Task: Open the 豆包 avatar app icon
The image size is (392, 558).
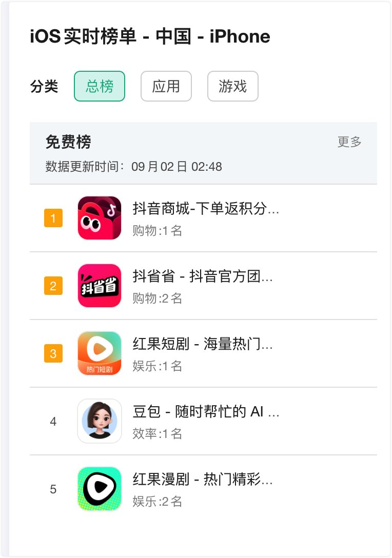Action: click(x=100, y=421)
